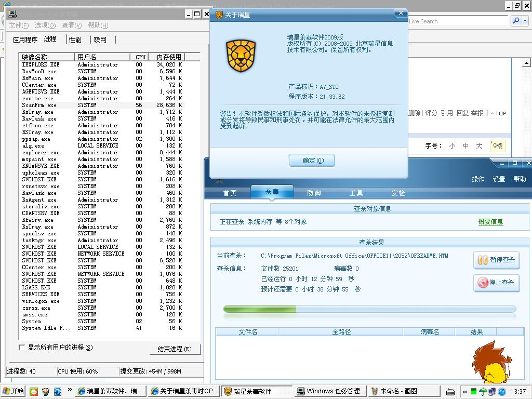The width and height of the screenshot is (532, 399).
Task: Stop scan with 停止查杀 button
Action: click(x=496, y=283)
